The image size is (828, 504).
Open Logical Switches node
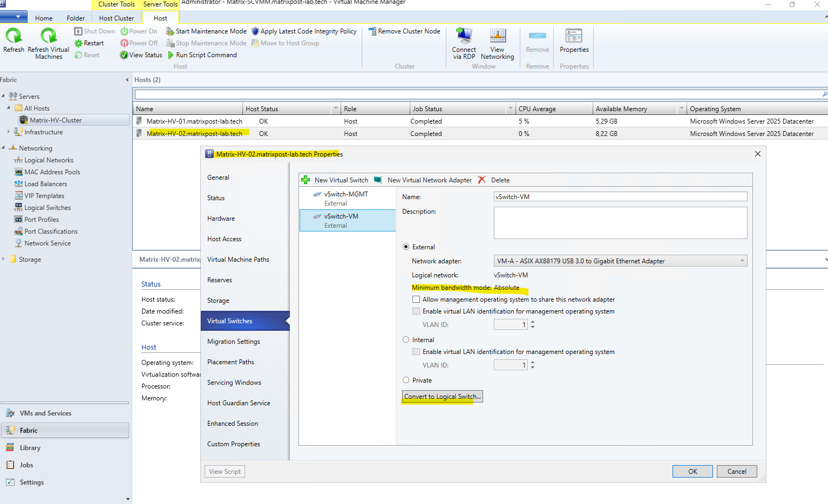point(47,208)
